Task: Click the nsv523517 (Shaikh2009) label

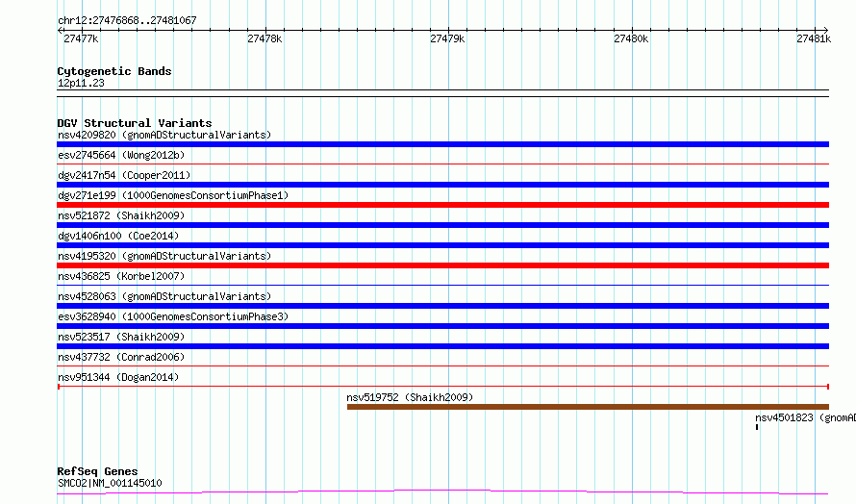Action: [x=121, y=337]
